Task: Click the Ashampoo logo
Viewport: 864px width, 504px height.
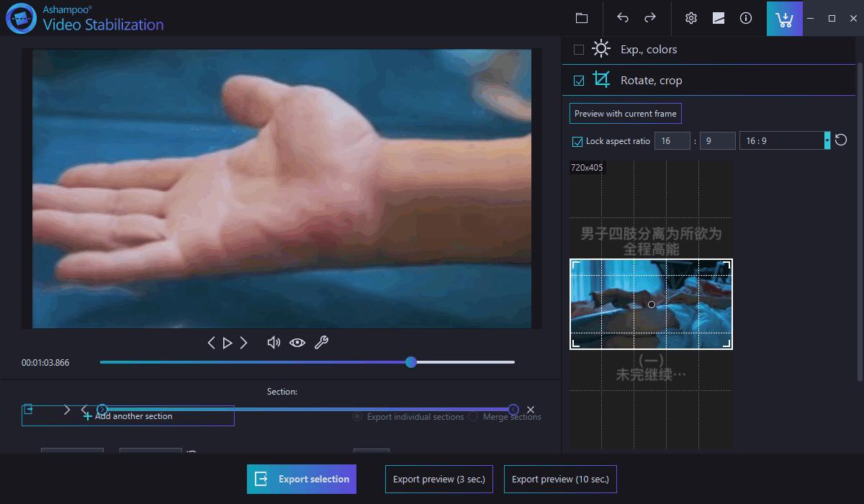Action: 20,18
